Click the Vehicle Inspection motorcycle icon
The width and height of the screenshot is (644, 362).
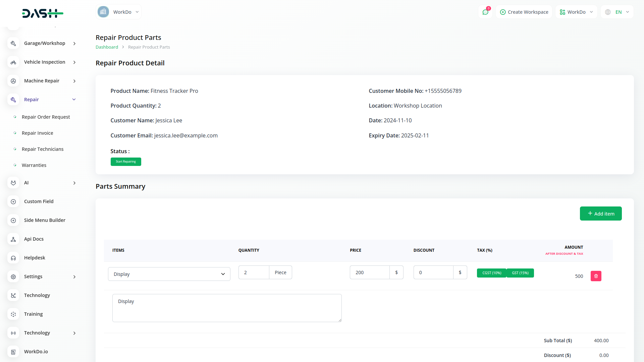pos(13,62)
